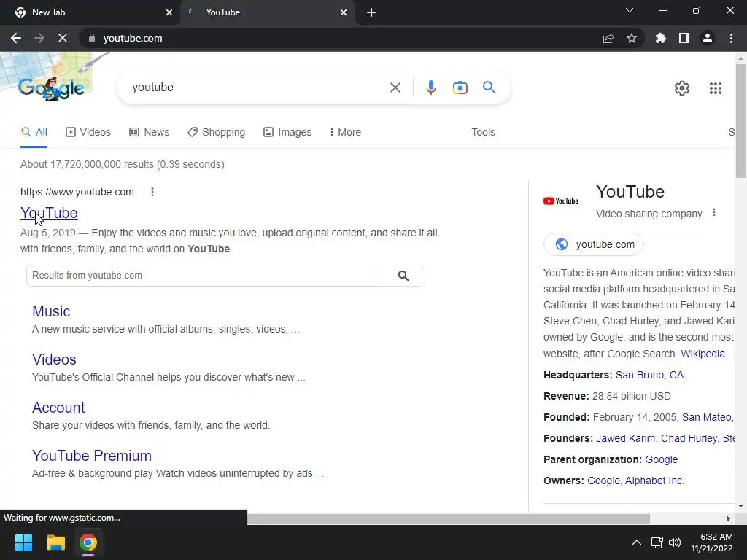Click the horizontal scrollbar thumb

449,518
